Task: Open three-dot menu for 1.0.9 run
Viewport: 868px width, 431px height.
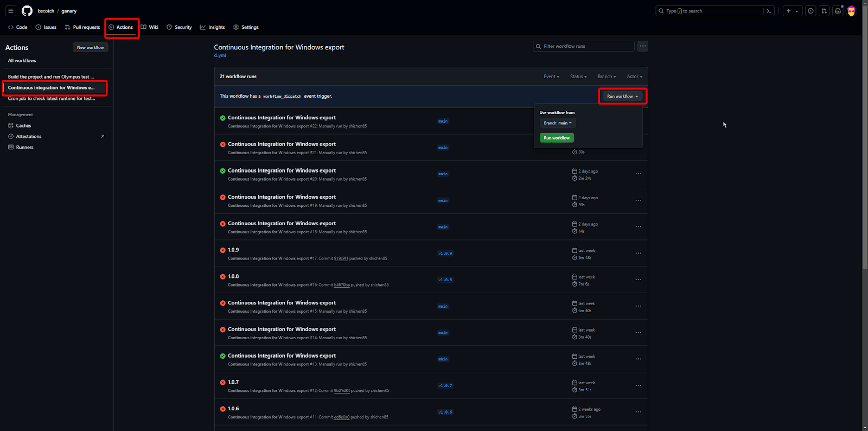Action: tap(639, 253)
